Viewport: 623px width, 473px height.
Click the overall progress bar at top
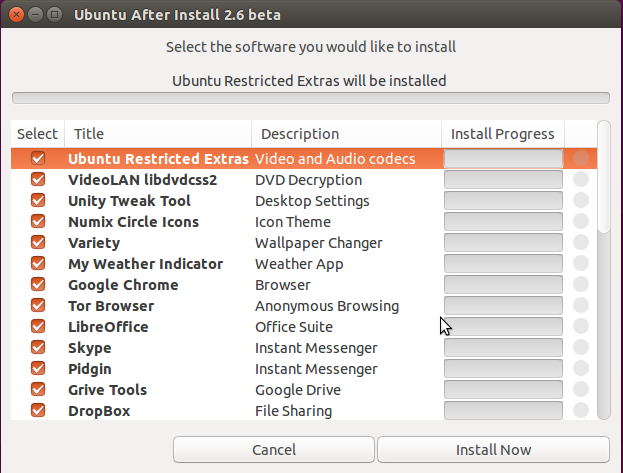pos(311,98)
